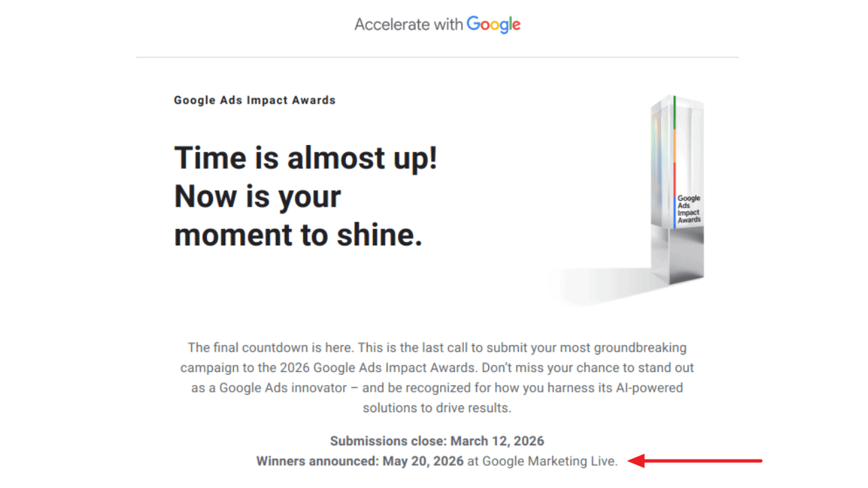The width and height of the screenshot is (868, 488).
Task: Click the "Accelerate with" header text
Action: click(409, 25)
